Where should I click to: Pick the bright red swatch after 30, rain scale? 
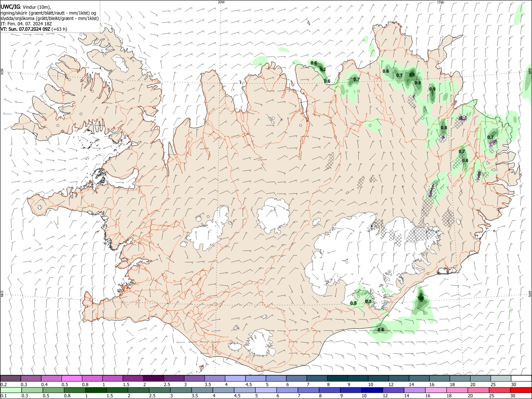pos(521,390)
